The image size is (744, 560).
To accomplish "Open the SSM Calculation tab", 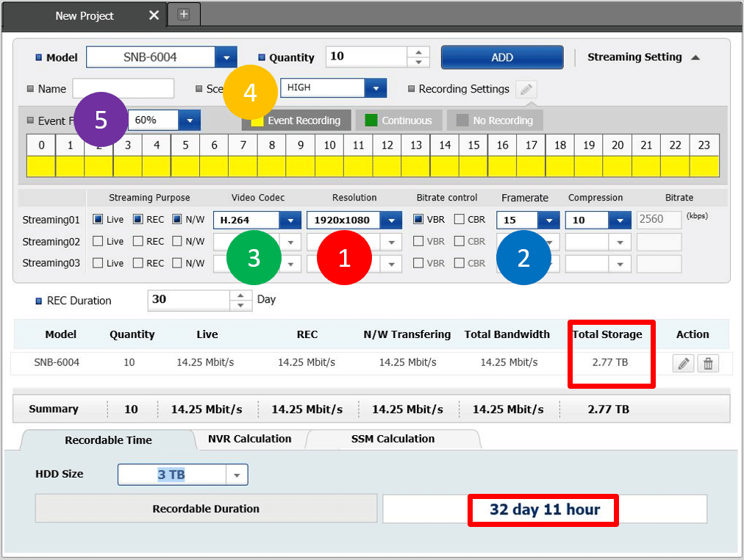I will coord(393,439).
